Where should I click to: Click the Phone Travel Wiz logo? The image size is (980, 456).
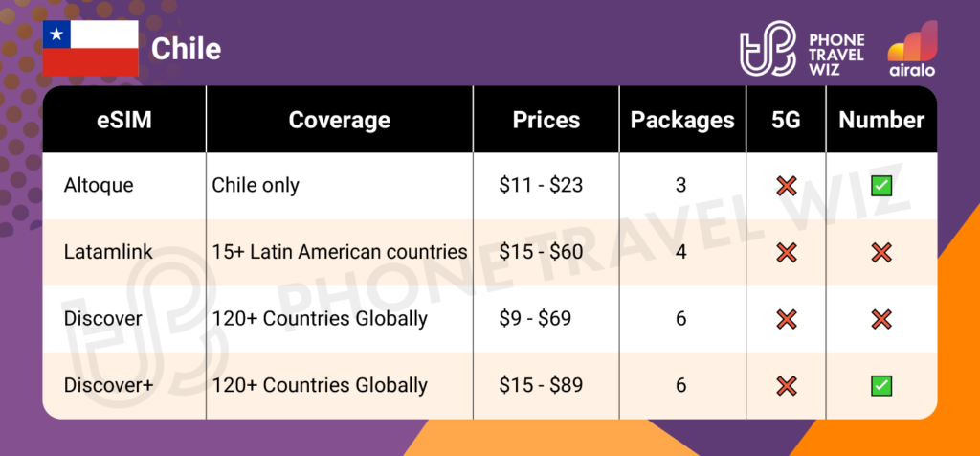click(802, 51)
